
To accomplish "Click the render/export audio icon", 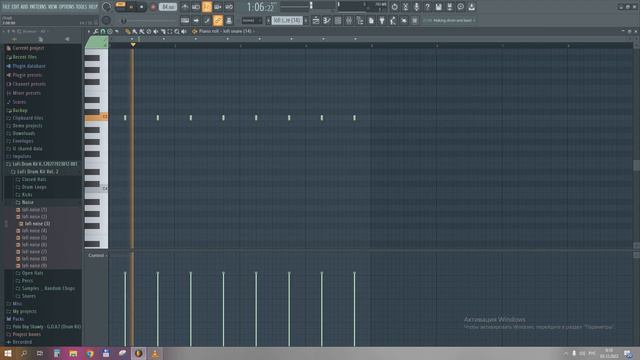I will (x=449, y=7).
